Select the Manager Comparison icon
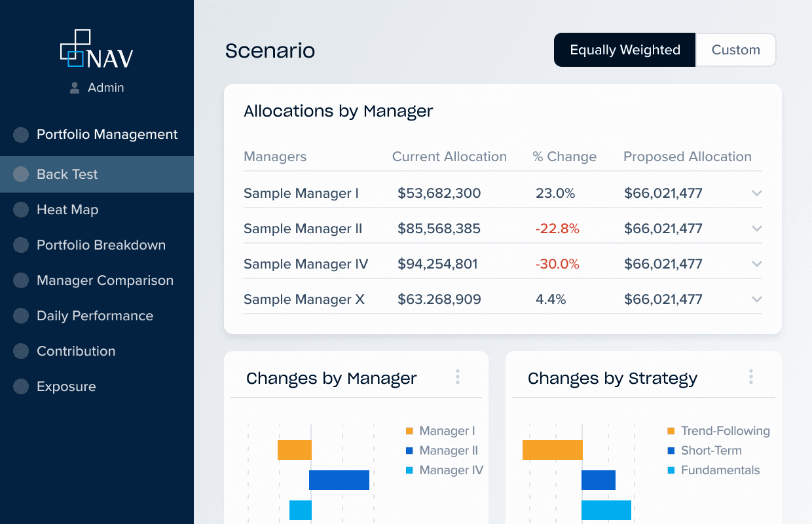Image resolution: width=812 pixels, height=524 pixels. pos(19,280)
